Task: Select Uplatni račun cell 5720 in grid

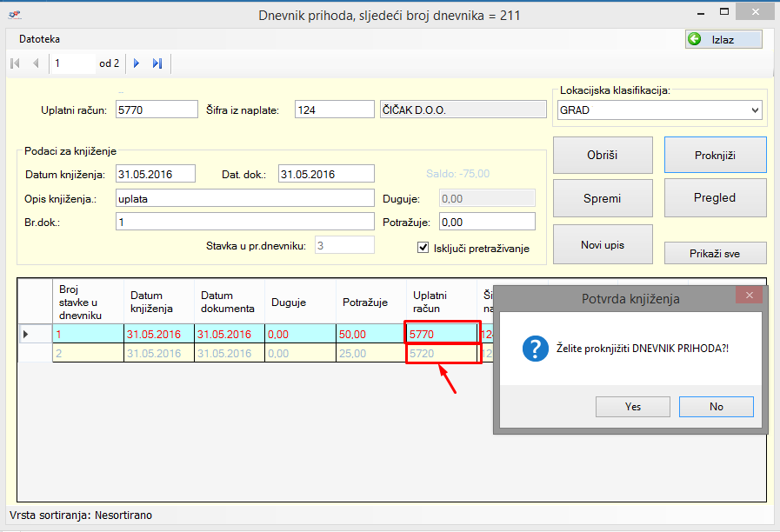Action: (x=443, y=354)
